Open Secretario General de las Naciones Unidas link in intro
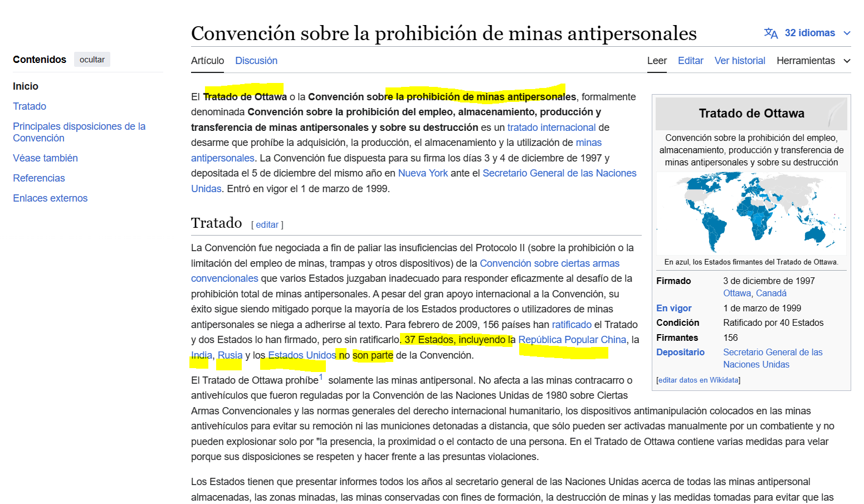The width and height of the screenshot is (864, 504). pyautogui.click(x=559, y=173)
